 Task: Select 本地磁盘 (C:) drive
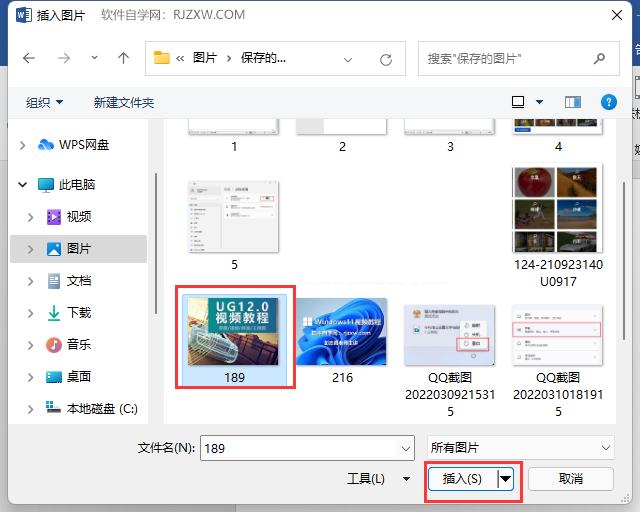pos(92,409)
